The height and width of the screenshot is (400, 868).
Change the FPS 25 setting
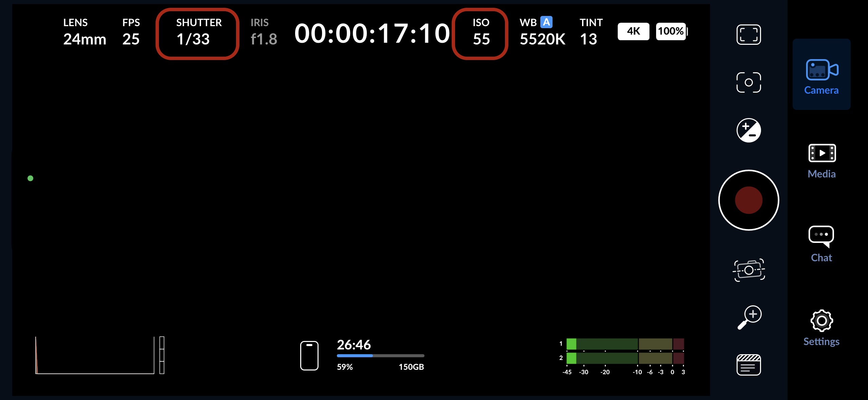(x=131, y=33)
